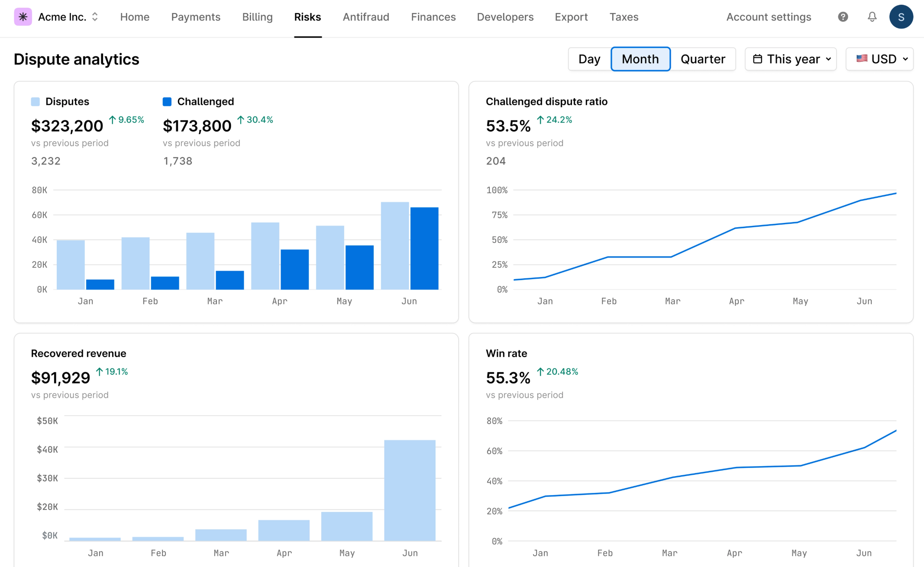The height and width of the screenshot is (567, 924).
Task: Switch to the Risks tab
Action: coord(307,17)
